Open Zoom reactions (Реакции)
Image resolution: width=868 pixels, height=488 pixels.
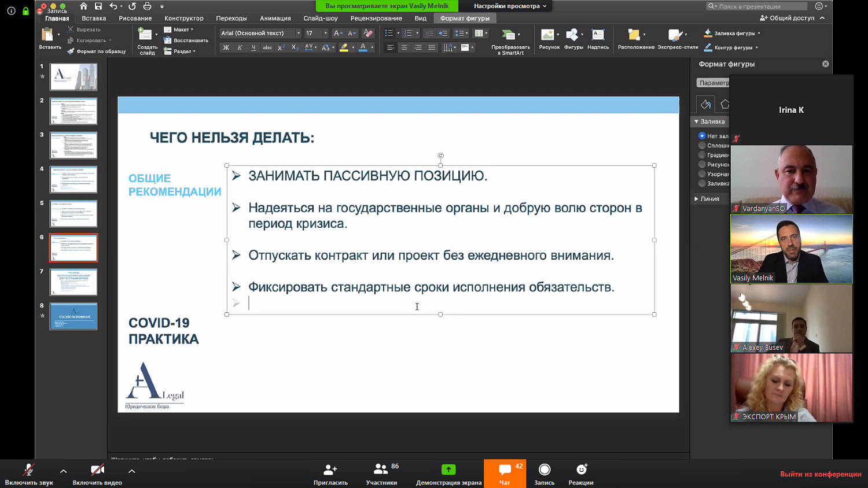(x=581, y=474)
